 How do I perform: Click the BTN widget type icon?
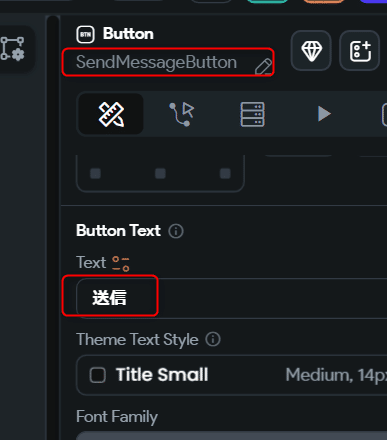pos(86,34)
